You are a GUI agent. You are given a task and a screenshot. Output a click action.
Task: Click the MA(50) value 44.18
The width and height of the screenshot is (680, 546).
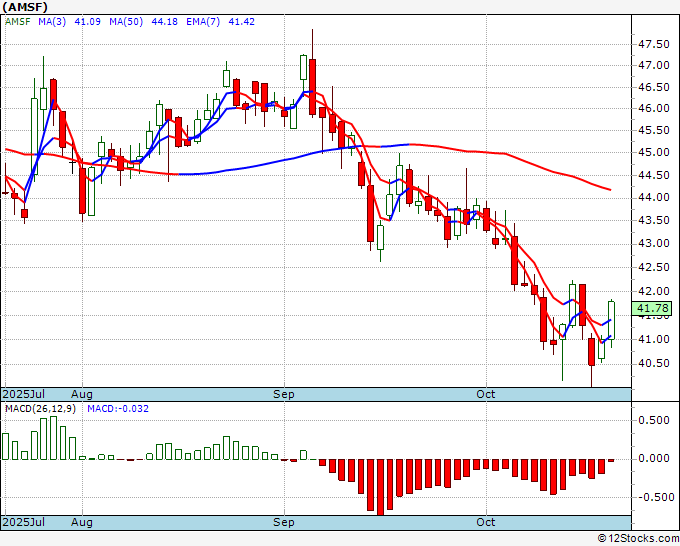pyautogui.click(x=164, y=22)
